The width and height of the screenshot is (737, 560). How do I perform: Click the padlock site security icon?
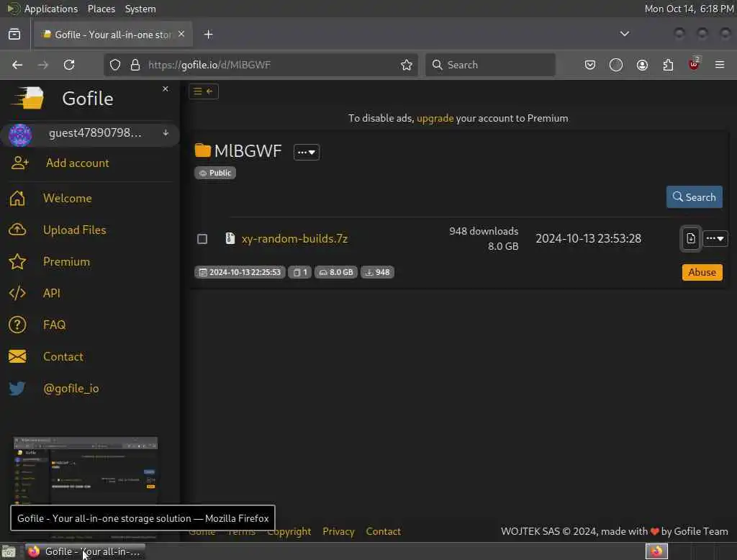point(135,65)
